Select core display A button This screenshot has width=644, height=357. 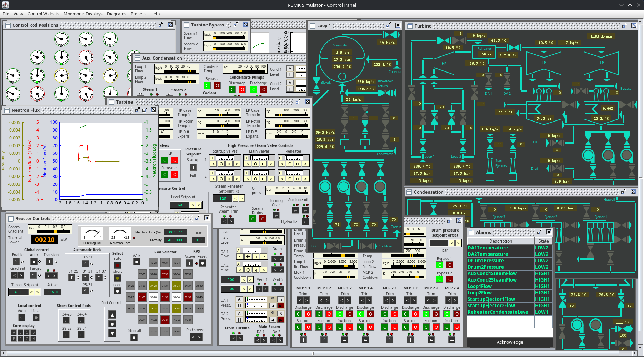coord(14,332)
